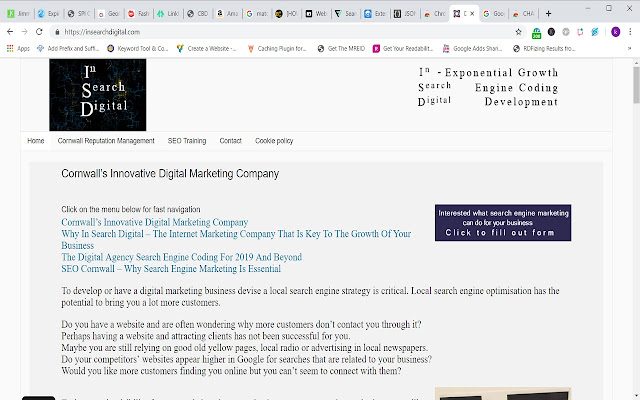Open the Add Prefix and Suffix bookmark

(68, 49)
